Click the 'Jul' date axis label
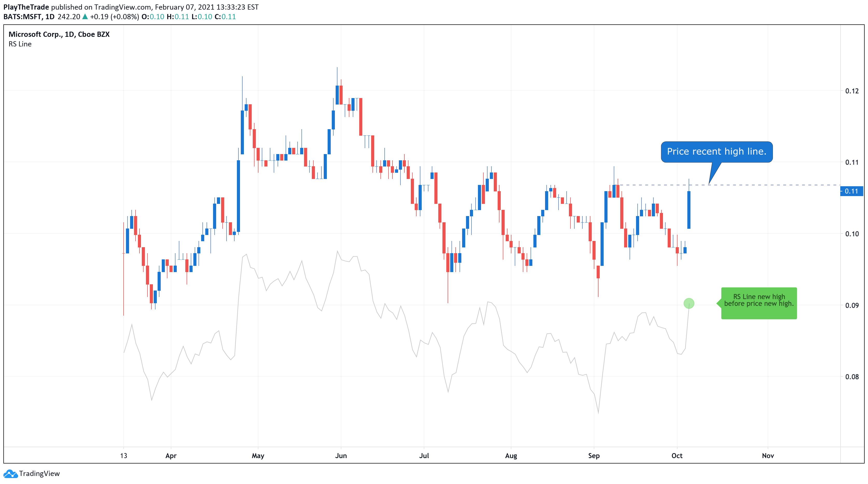Image resolution: width=868 pixels, height=484 pixels. point(424,456)
